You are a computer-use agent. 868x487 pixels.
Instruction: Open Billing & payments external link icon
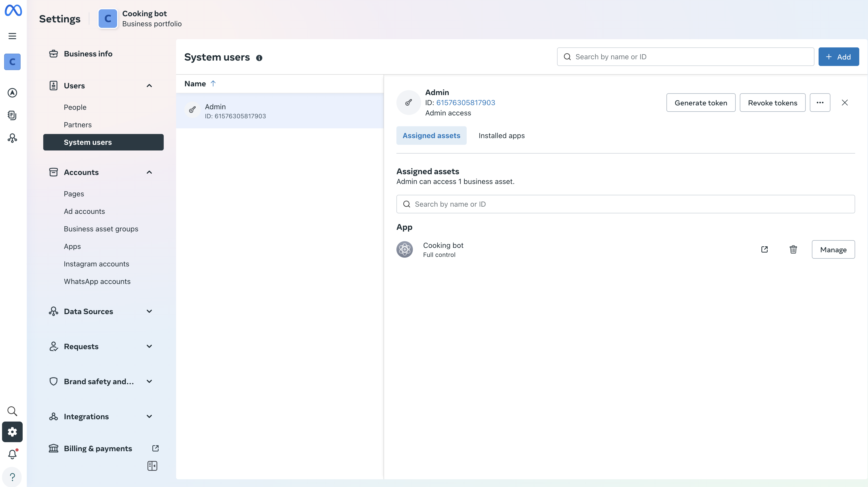tap(155, 448)
